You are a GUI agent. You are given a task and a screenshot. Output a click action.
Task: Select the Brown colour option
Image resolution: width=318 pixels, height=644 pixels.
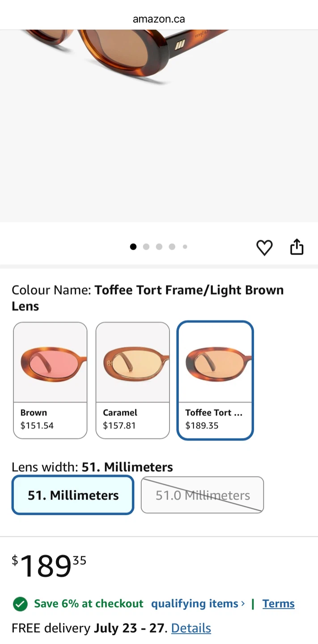[50, 380]
